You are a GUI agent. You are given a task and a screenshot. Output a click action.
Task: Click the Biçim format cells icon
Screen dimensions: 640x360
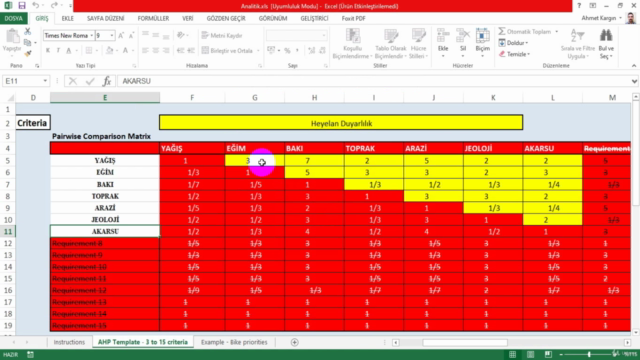(x=482, y=36)
